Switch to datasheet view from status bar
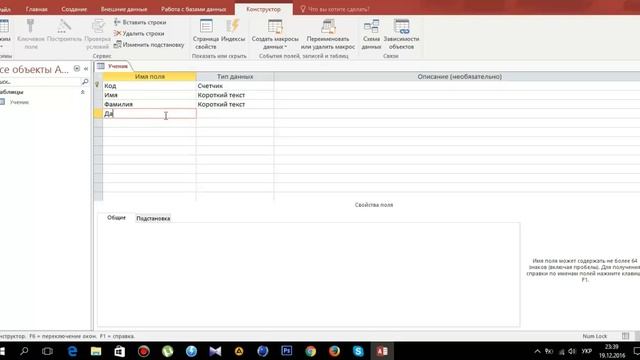Image resolution: width=640 pixels, height=360 pixels. pyautogui.click(x=625, y=336)
